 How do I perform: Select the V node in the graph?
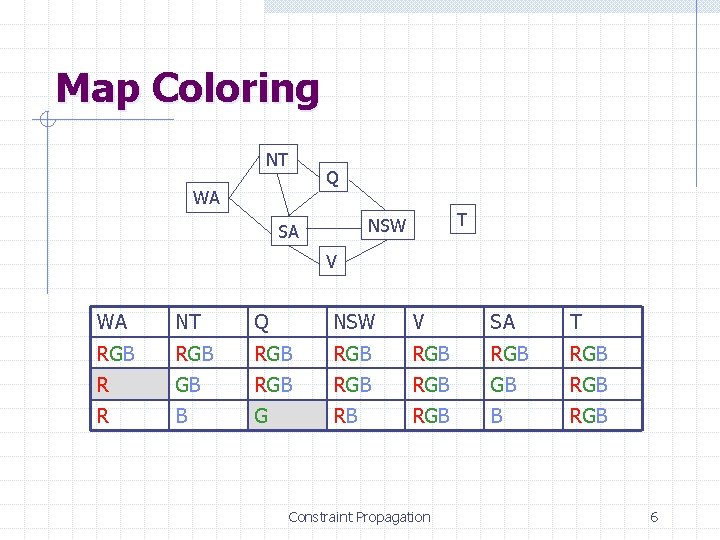[332, 261]
